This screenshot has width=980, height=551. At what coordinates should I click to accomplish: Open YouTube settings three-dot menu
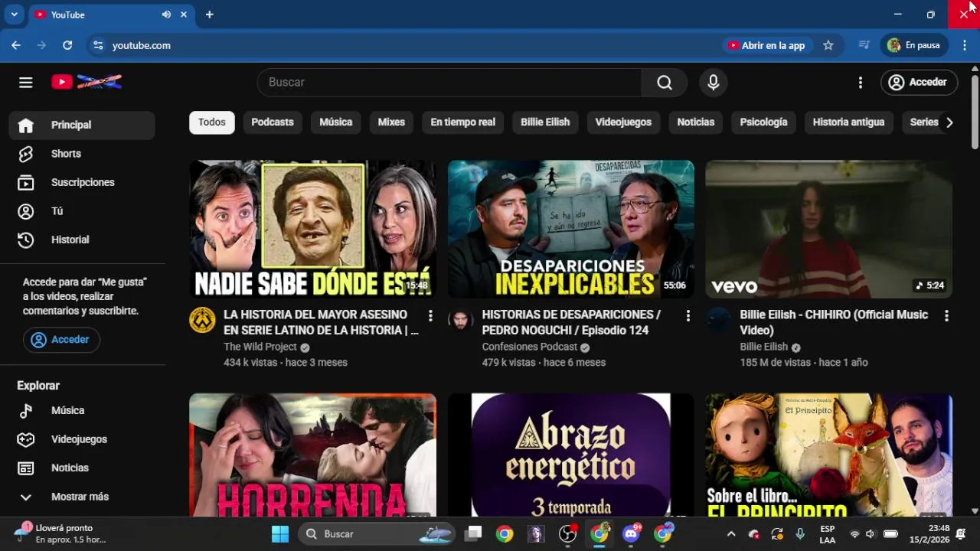861,83
